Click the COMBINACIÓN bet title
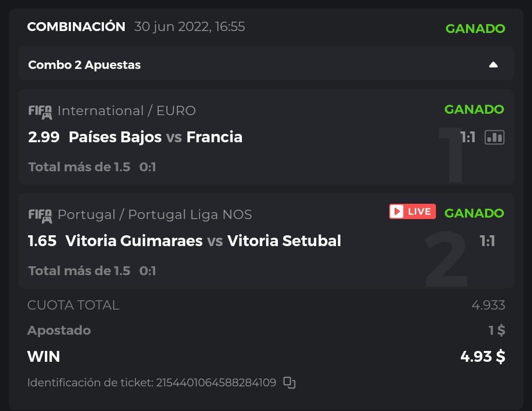 (76, 27)
